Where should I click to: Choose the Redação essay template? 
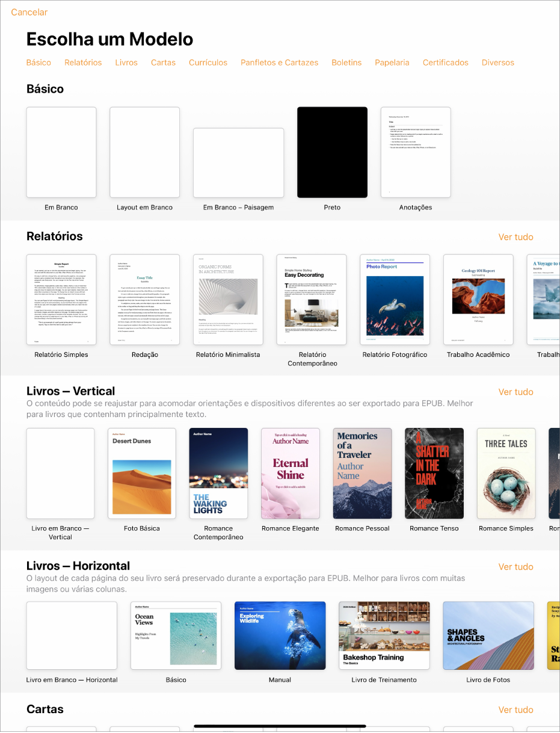pos(144,300)
